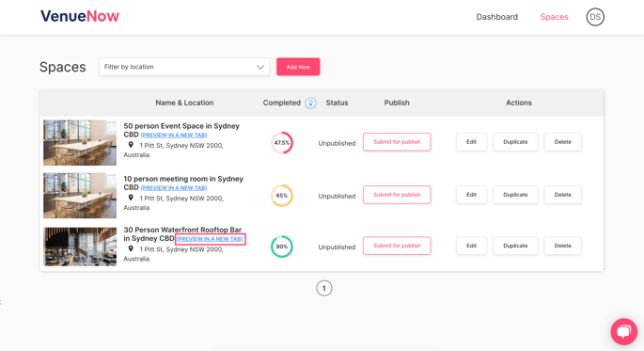This screenshot has height=351, width=644.
Task: Open Spaces in the top navigation
Action: click(x=554, y=17)
